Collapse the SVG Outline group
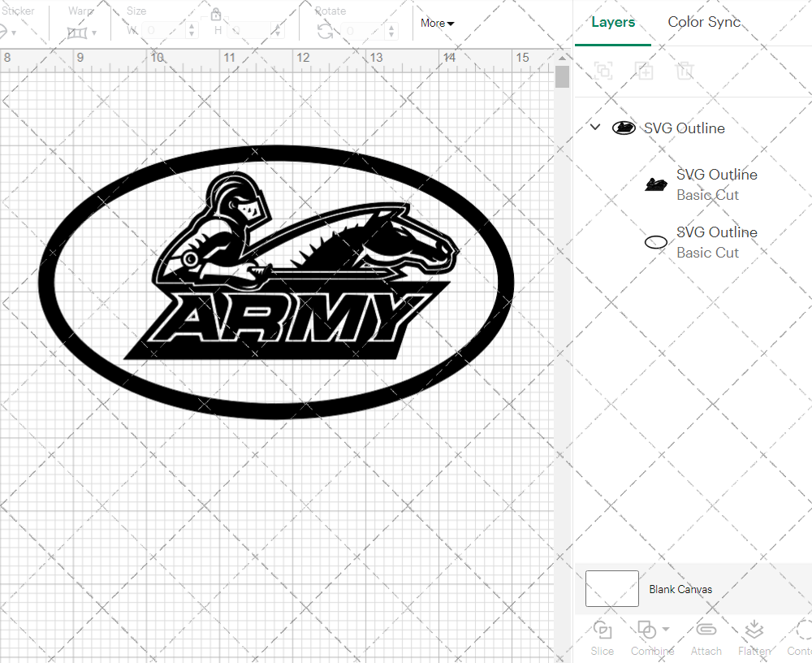This screenshot has height=663, width=812. [x=595, y=127]
